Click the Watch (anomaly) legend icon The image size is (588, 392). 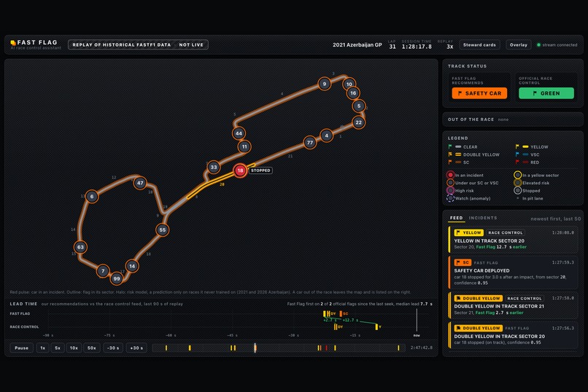(x=450, y=198)
